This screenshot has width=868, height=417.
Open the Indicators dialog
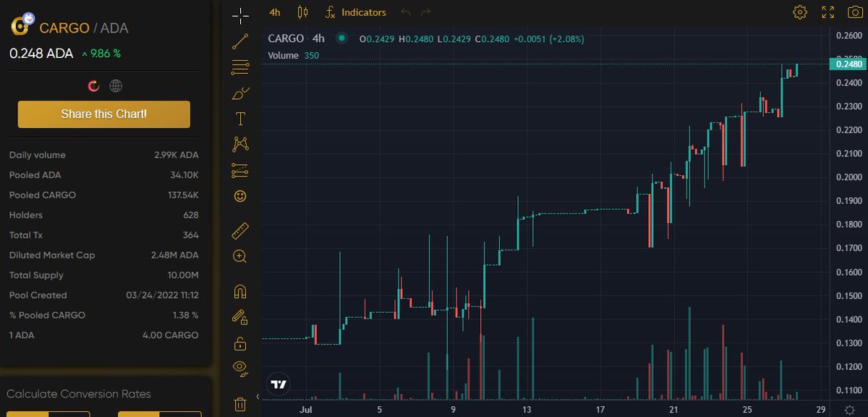tap(356, 12)
